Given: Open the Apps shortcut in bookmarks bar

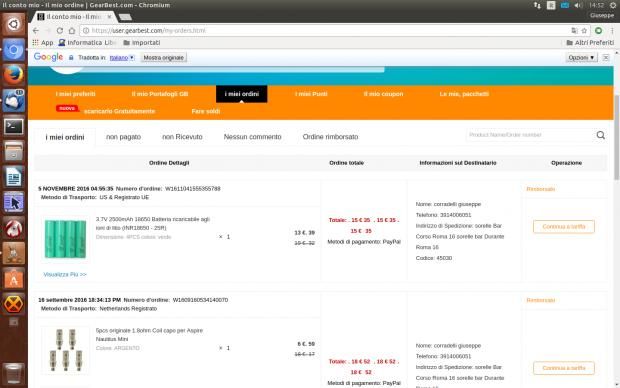Looking at the screenshot, I should coord(42,42).
